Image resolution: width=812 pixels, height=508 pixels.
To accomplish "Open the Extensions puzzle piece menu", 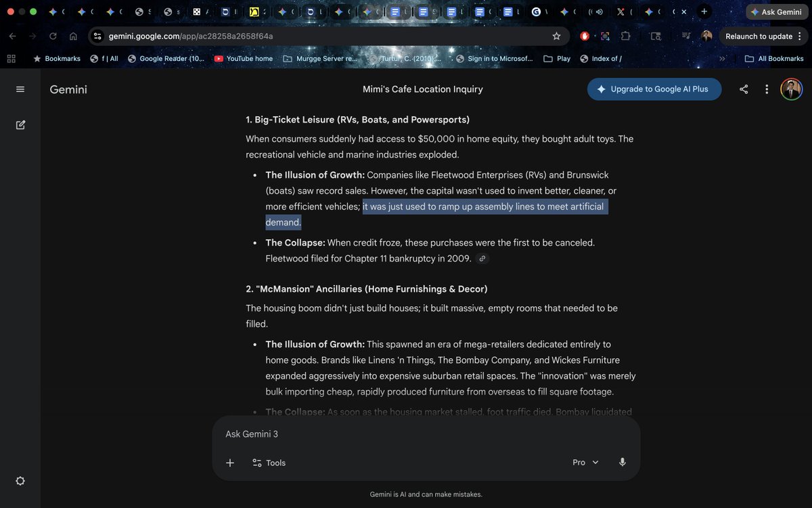I will click(626, 37).
